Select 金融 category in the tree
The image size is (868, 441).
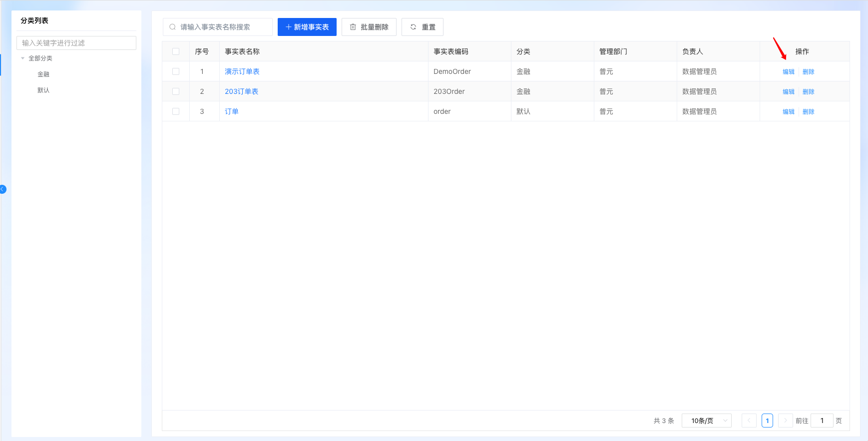coord(43,74)
